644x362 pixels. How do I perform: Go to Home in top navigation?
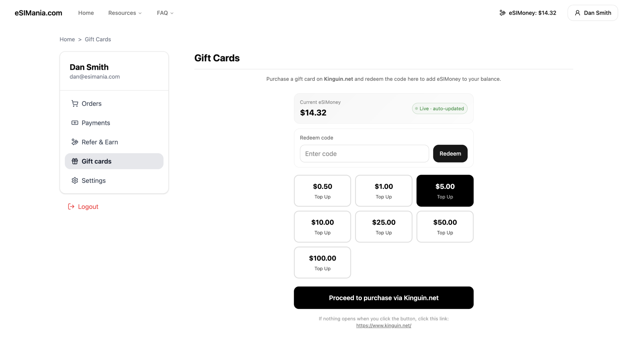(86, 13)
